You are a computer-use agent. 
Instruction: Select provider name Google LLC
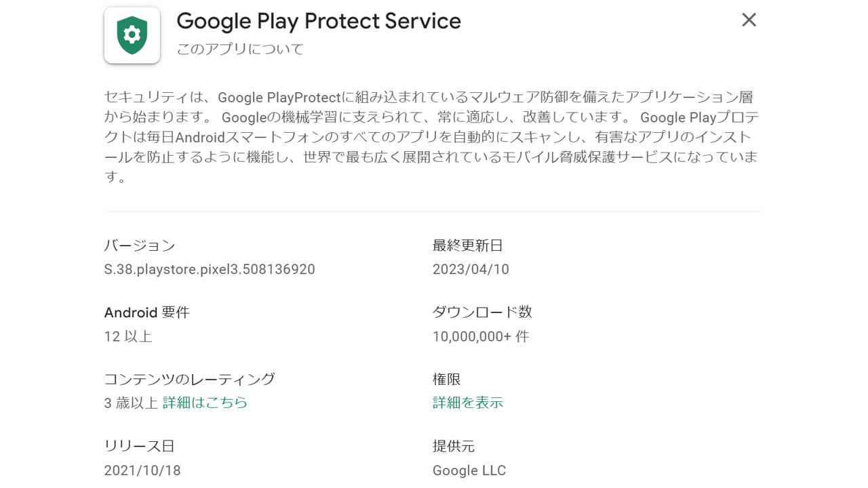click(x=469, y=470)
